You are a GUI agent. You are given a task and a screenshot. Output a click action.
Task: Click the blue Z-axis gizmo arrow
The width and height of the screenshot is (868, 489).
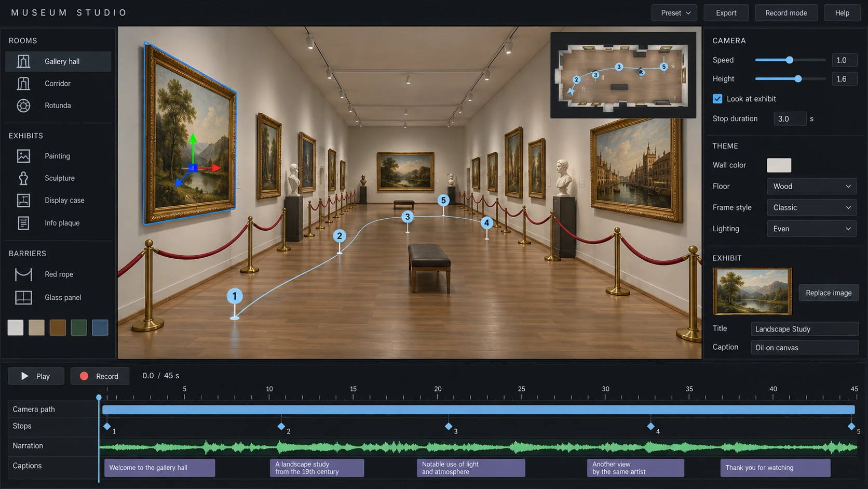click(x=179, y=182)
